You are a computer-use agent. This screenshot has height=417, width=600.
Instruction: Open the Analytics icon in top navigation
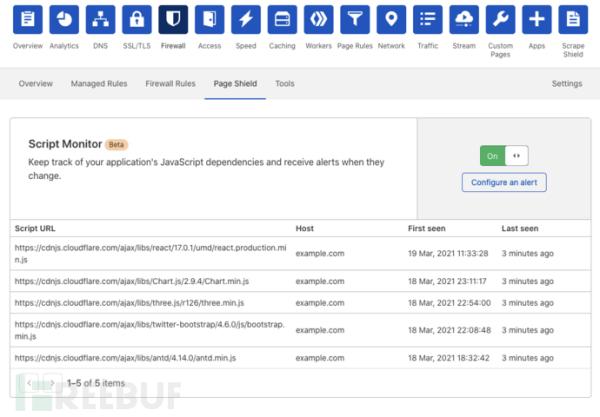(65, 19)
